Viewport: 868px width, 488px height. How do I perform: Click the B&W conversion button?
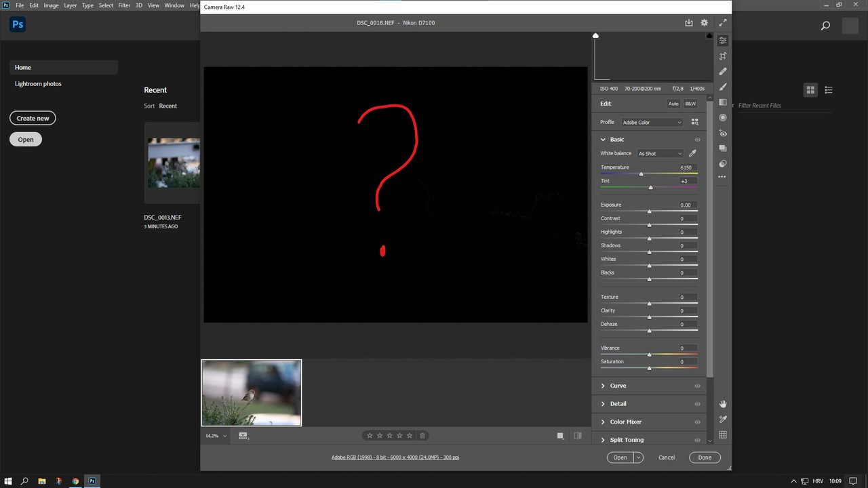pyautogui.click(x=690, y=104)
